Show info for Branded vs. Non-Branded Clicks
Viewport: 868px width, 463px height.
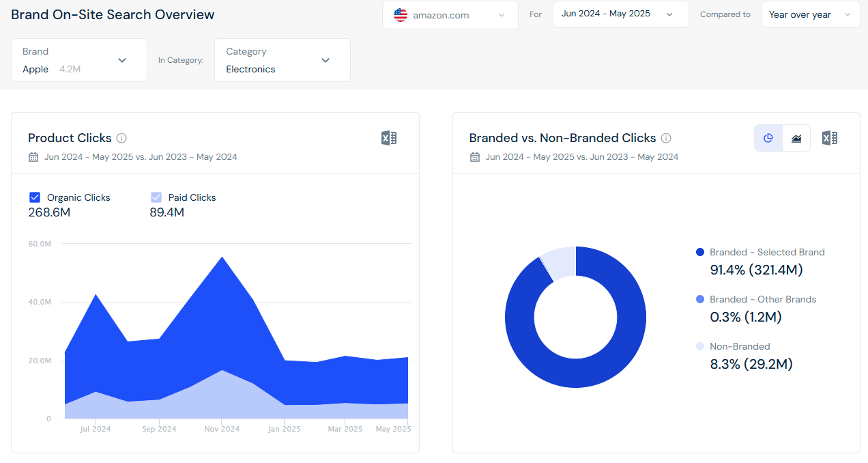[666, 138]
